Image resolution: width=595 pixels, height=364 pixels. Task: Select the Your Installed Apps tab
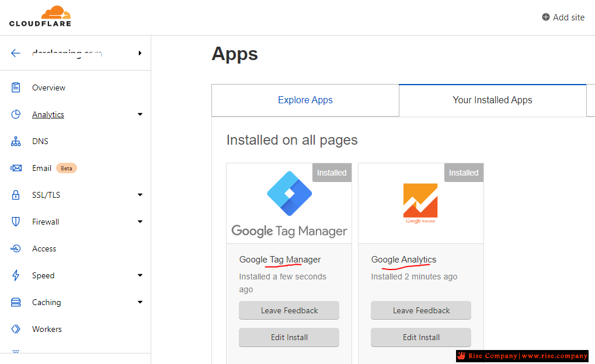(x=493, y=100)
